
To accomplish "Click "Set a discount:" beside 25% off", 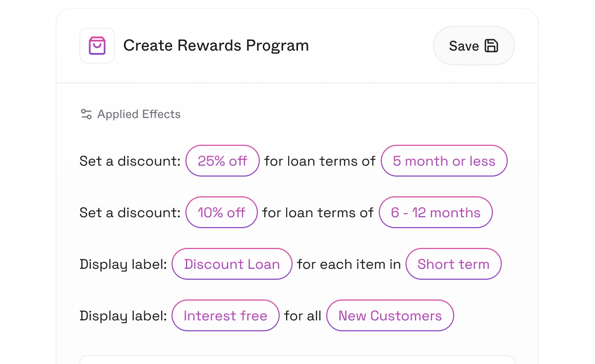I will [130, 161].
